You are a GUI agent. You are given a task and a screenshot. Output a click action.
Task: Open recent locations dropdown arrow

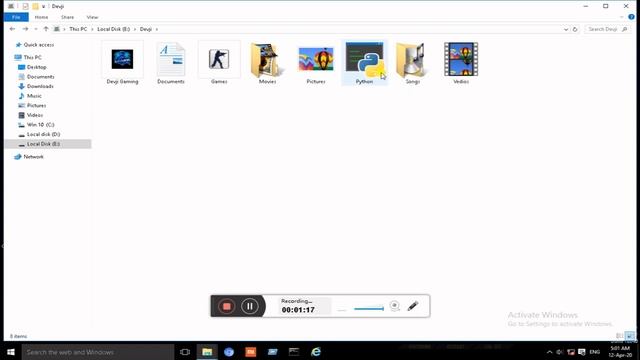coord(36,29)
